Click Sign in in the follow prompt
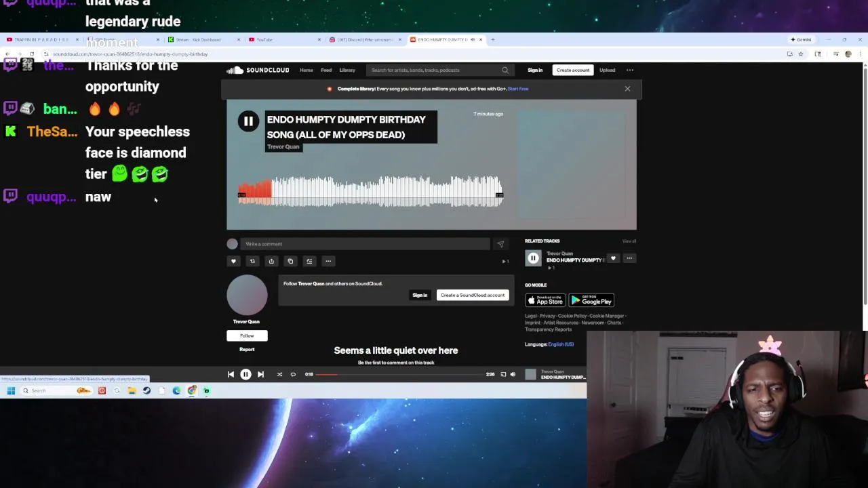This screenshot has width=868, height=488. [420, 295]
